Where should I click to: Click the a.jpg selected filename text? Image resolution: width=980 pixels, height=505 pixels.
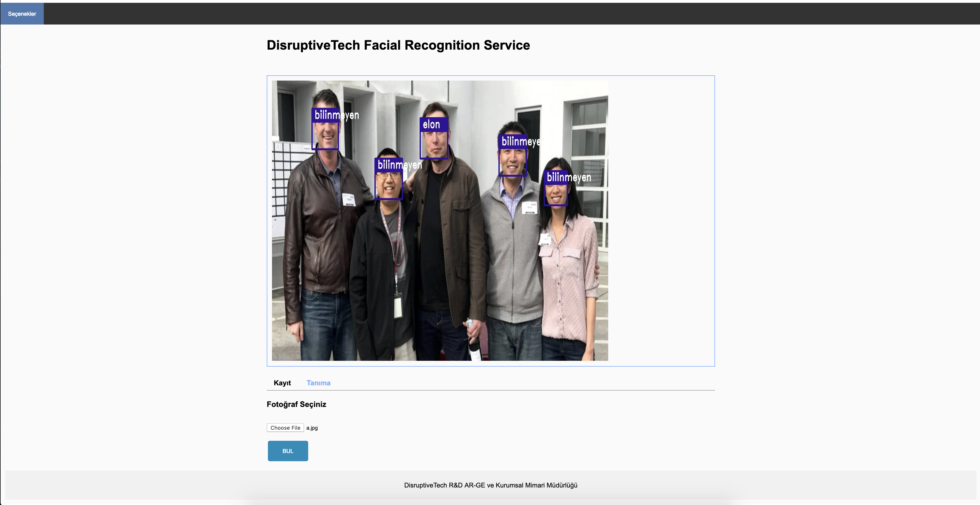tap(312, 428)
